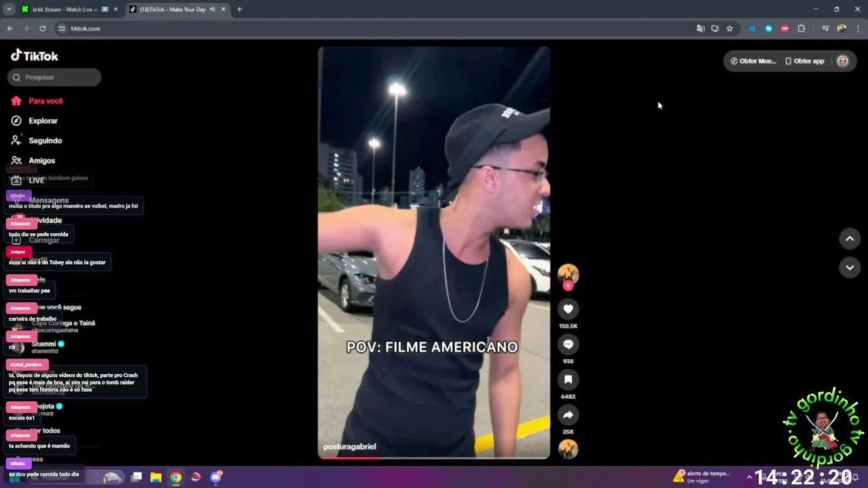Open the Amigos section

pyautogui.click(x=33, y=161)
